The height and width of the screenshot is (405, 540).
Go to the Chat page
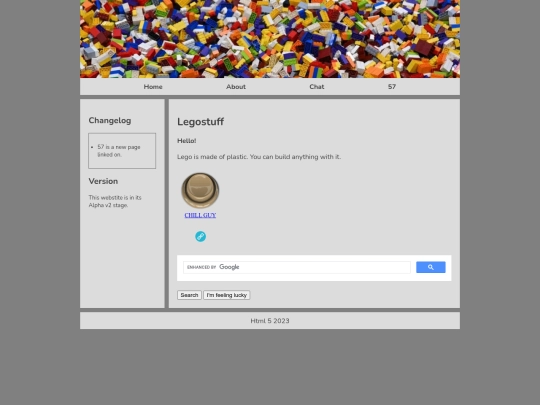click(316, 87)
